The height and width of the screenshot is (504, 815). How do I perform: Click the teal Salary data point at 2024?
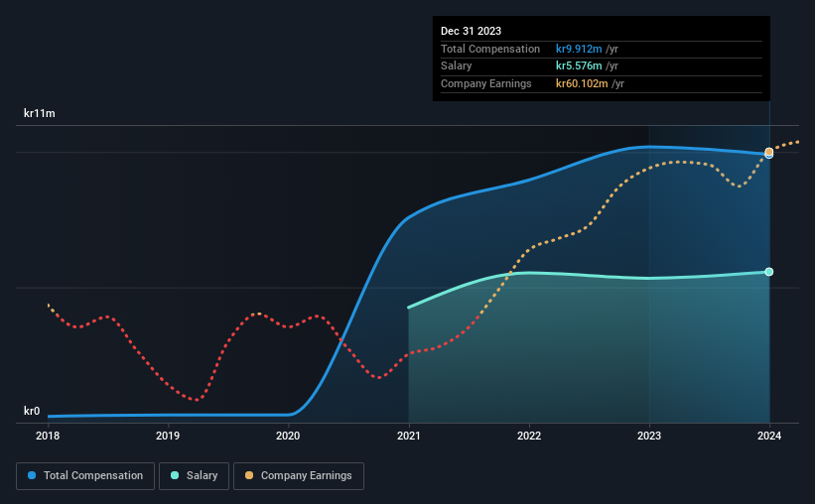pyautogui.click(x=768, y=272)
